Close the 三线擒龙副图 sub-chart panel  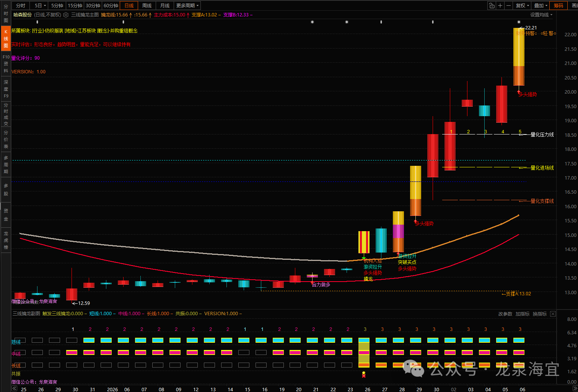click(x=553, y=314)
